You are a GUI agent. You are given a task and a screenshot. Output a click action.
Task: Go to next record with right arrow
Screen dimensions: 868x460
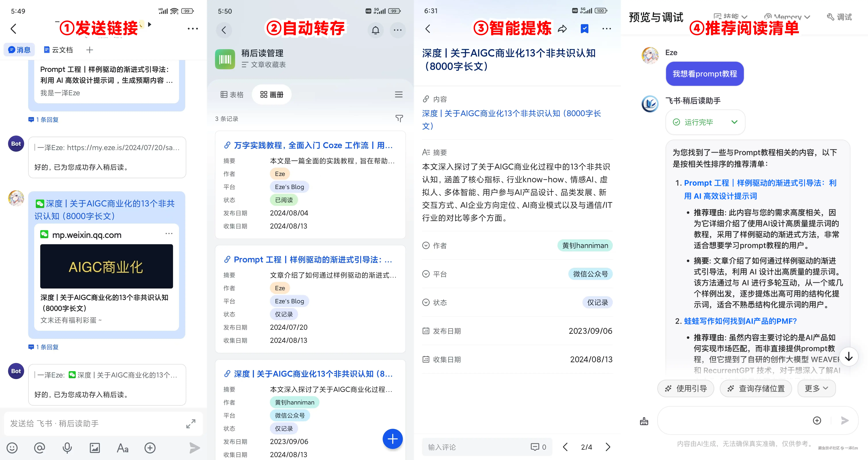click(608, 447)
